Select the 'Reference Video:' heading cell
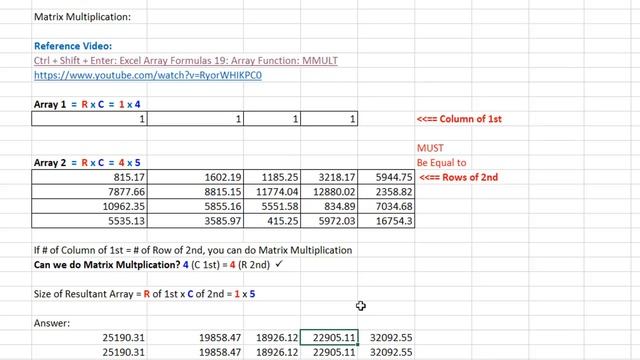640x360 pixels. click(73, 46)
